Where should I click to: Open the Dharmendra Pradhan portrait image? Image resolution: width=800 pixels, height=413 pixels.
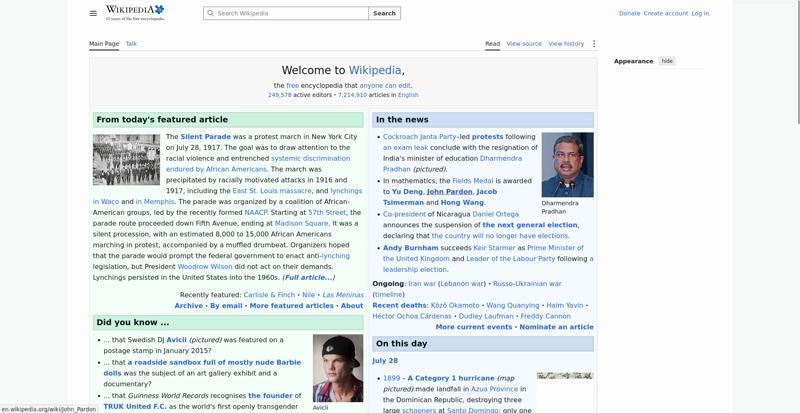click(567, 165)
